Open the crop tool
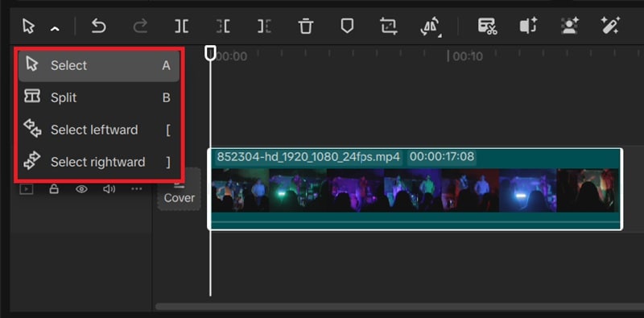644x318 pixels. tap(389, 27)
